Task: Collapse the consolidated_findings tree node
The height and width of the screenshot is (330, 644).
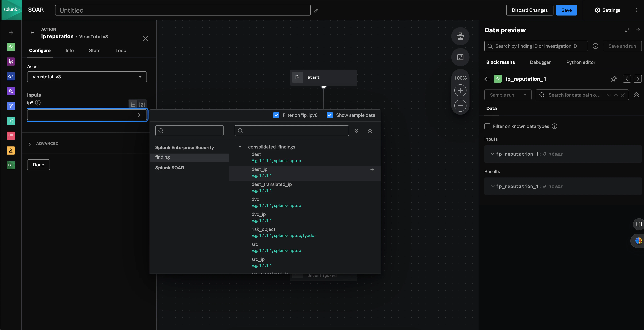Action: click(240, 147)
